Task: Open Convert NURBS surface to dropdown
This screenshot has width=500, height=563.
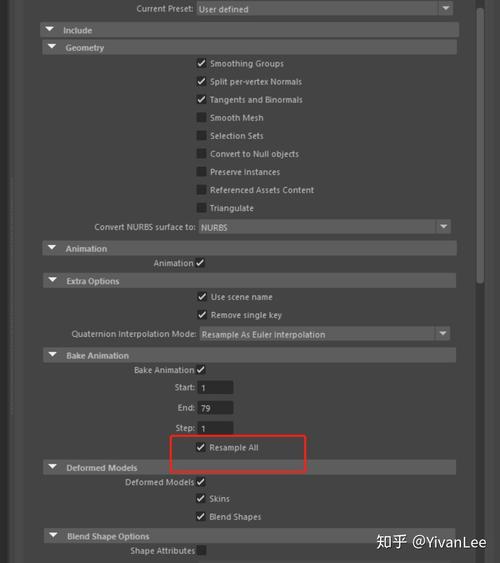Action: (444, 227)
